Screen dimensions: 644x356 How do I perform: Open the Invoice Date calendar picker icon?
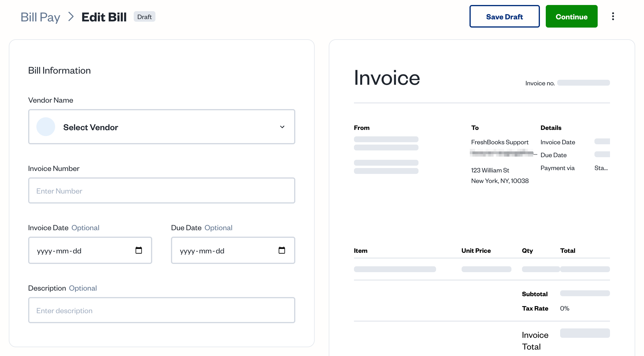coord(139,250)
